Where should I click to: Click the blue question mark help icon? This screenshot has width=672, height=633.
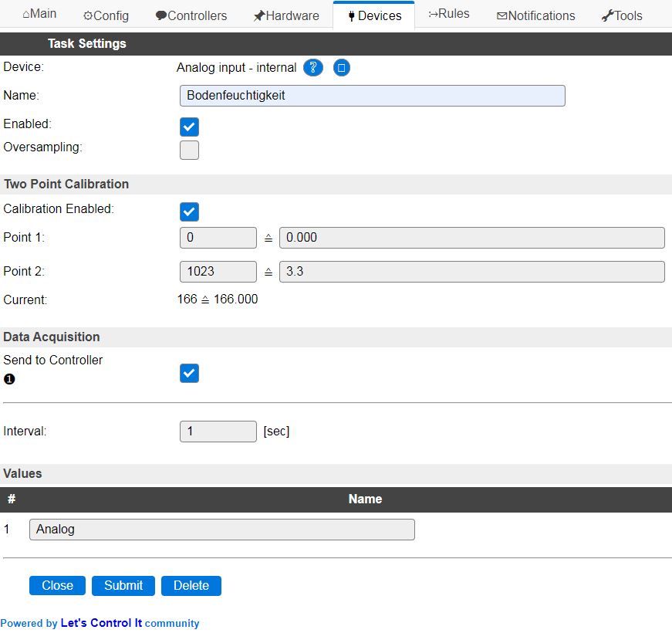(312, 68)
